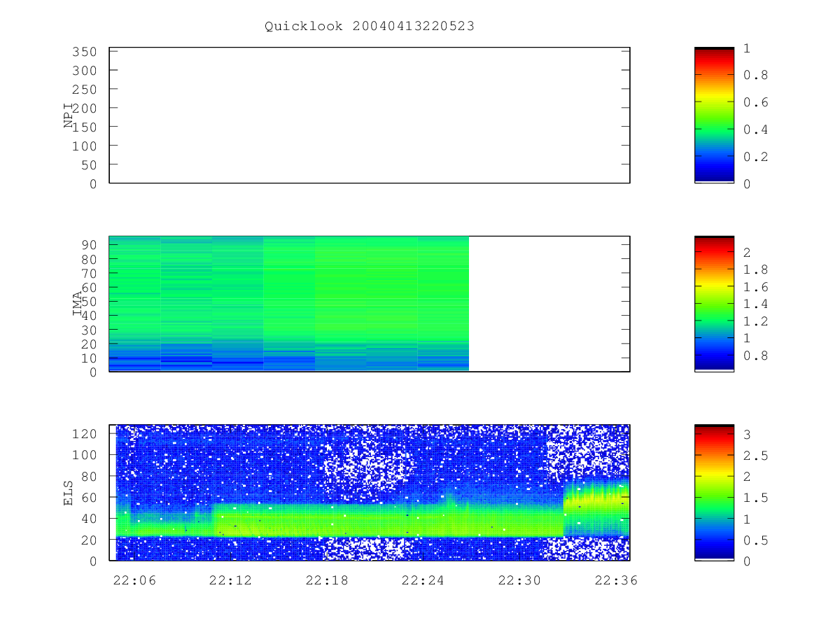Click the 1.5 label on ELS colorbar
Screen dimensions: 840x630
(755, 498)
